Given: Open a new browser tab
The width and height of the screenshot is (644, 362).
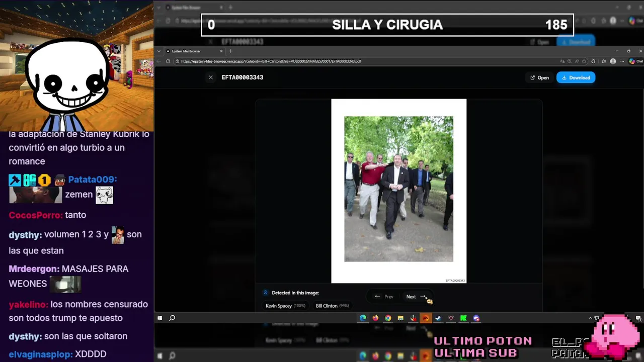Looking at the screenshot, I should pyautogui.click(x=230, y=51).
